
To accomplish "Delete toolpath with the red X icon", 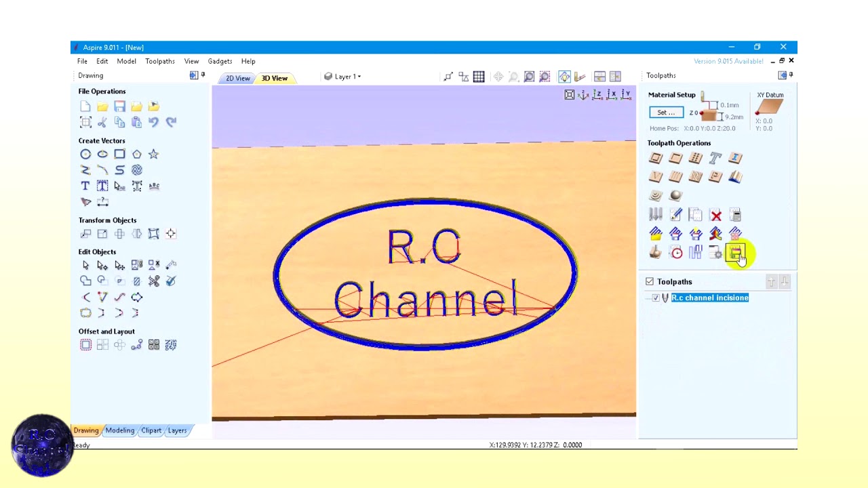I will (715, 215).
